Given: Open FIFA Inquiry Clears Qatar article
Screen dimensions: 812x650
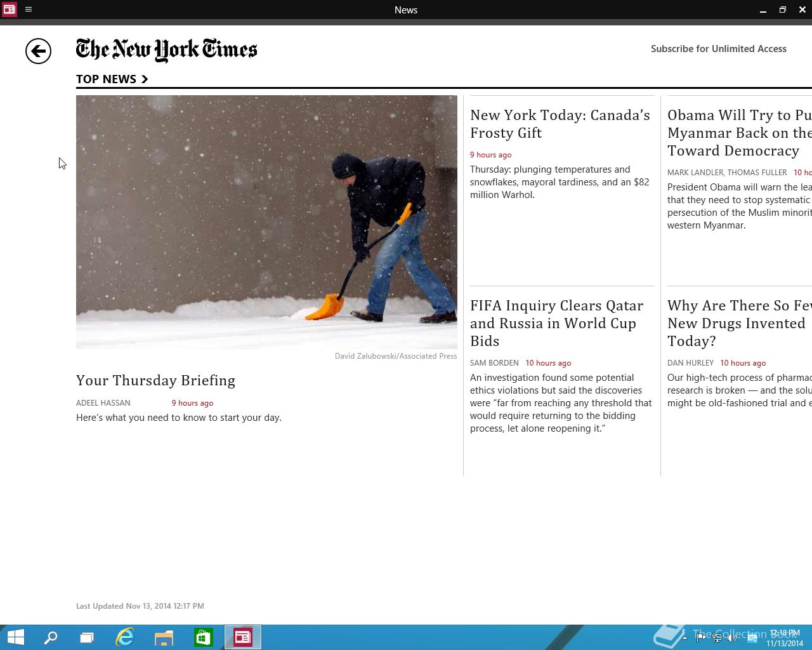Looking at the screenshot, I should [557, 323].
